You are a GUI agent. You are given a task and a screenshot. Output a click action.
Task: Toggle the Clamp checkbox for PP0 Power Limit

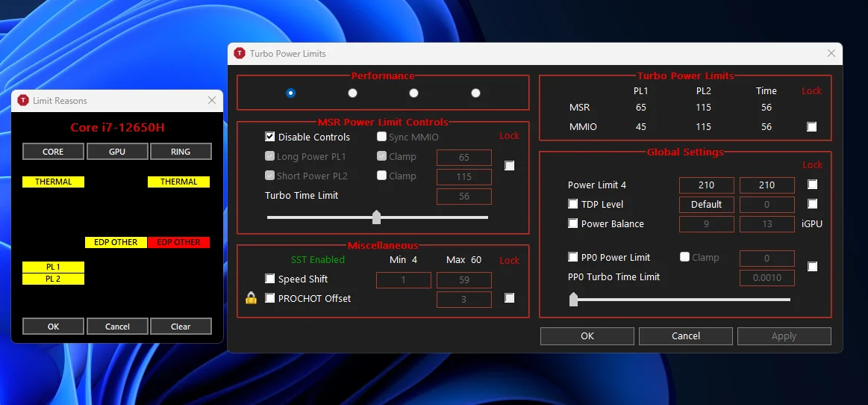point(684,257)
